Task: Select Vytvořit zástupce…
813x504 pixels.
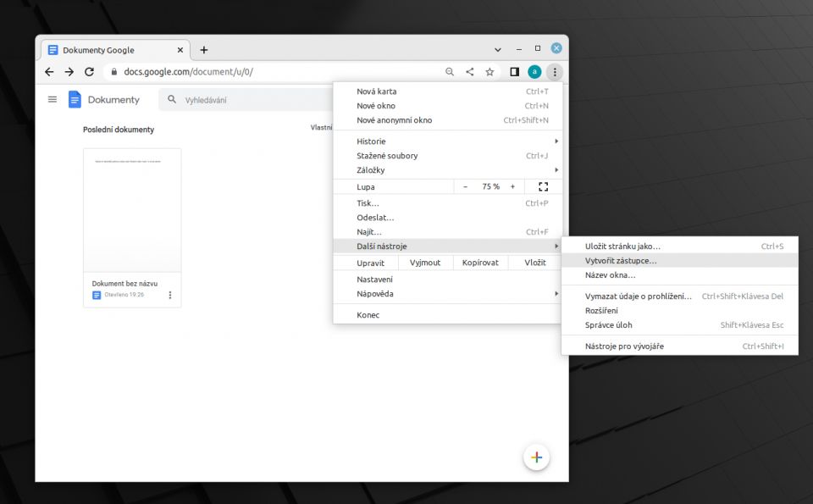Action: [x=680, y=261]
